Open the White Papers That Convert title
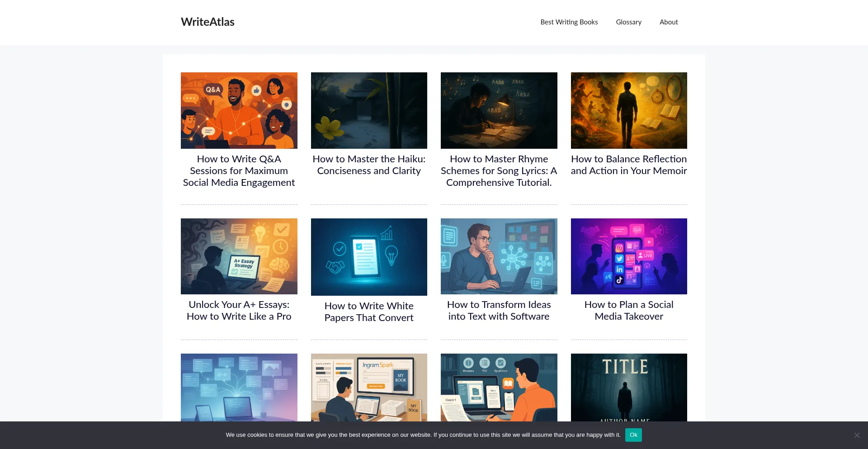868x449 pixels. pos(369,312)
